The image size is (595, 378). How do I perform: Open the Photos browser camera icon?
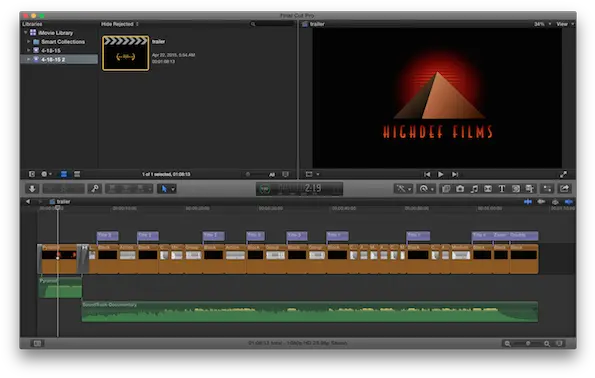pos(460,189)
